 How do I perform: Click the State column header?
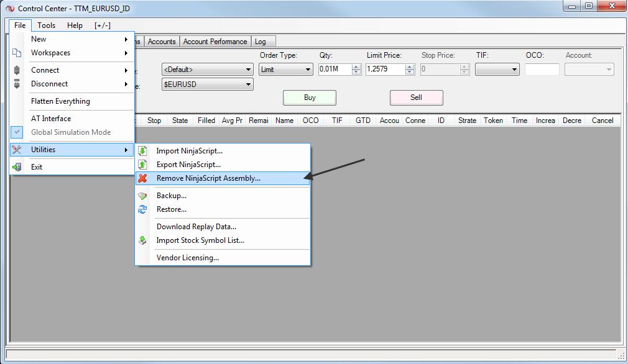(x=180, y=121)
